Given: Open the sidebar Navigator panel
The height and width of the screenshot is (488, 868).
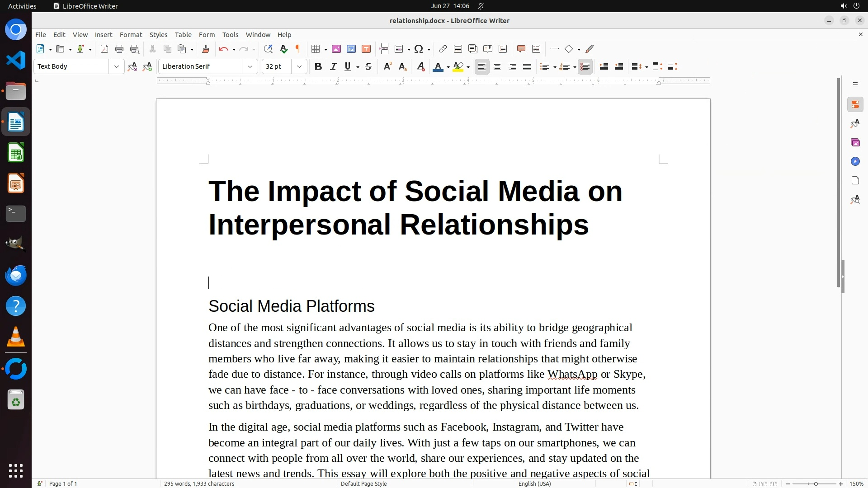Looking at the screenshot, I should point(855,162).
